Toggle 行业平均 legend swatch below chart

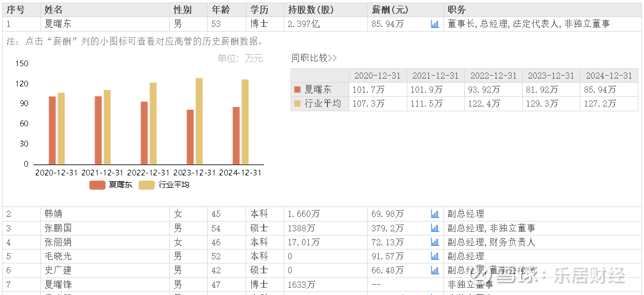pyautogui.click(x=147, y=185)
